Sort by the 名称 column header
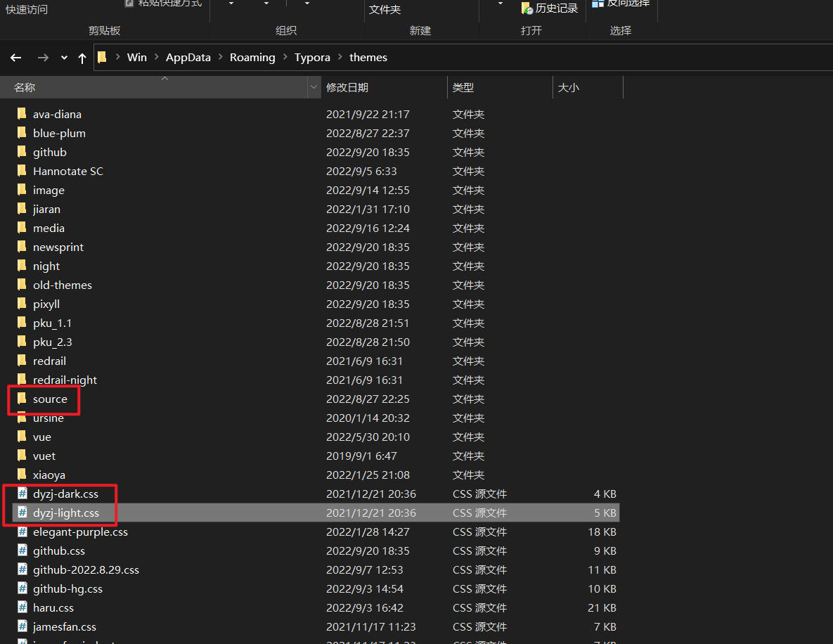 pos(154,87)
